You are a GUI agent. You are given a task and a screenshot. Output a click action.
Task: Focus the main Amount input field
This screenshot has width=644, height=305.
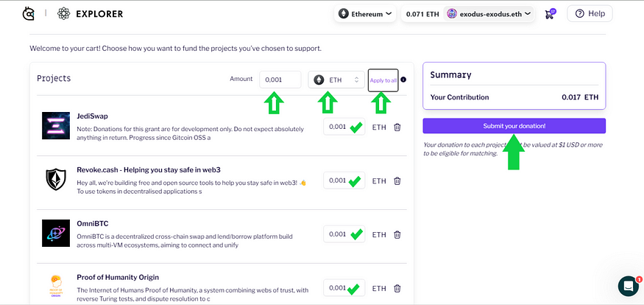[280, 80]
